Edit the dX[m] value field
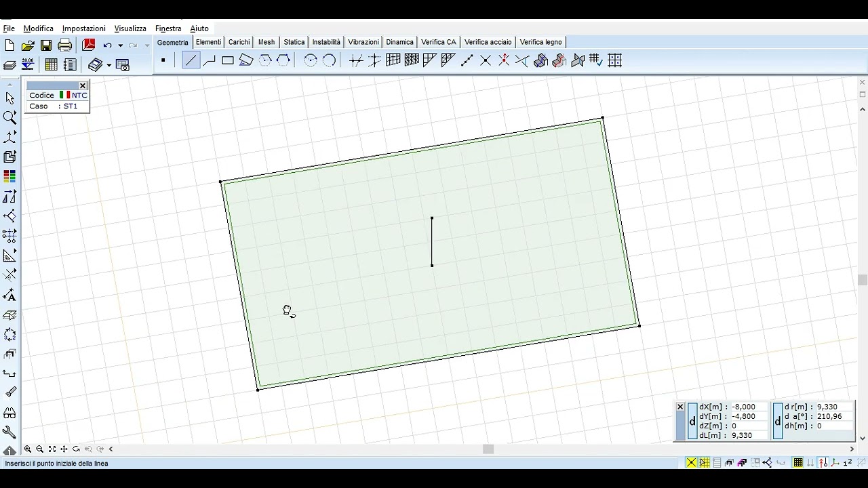This screenshot has width=868, height=488. tap(750, 407)
